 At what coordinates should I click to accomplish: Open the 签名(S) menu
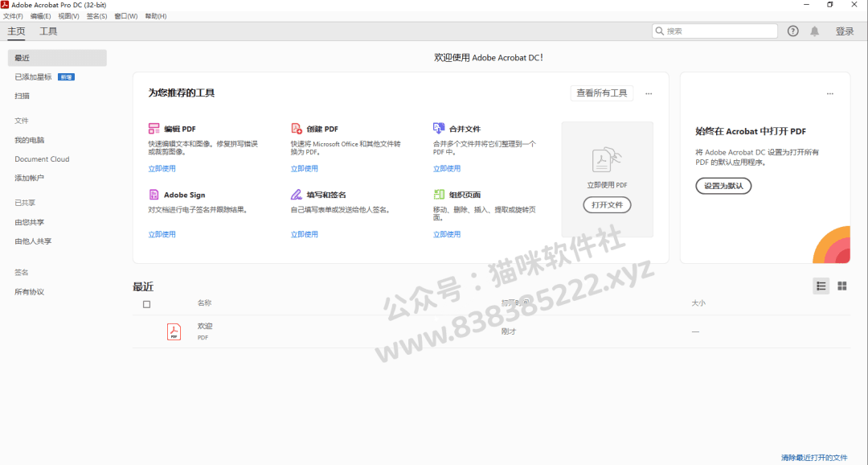tap(97, 16)
